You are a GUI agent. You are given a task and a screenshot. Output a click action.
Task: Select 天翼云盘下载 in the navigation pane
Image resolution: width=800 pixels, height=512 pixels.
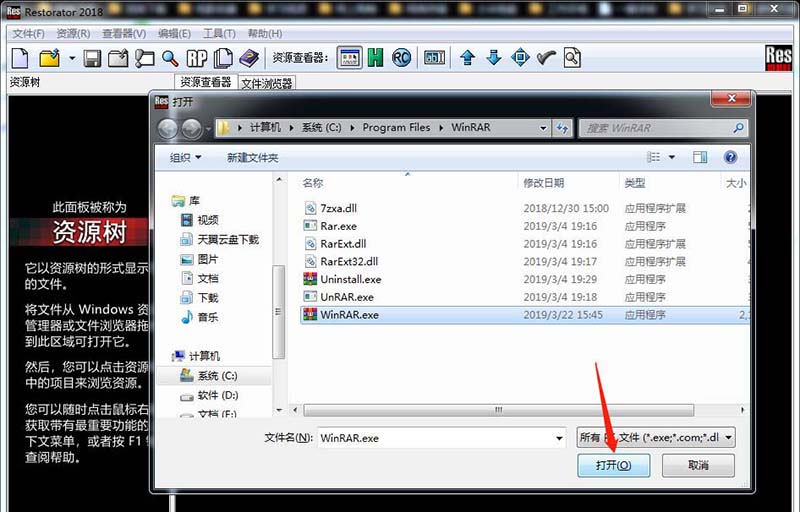[220, 239]
